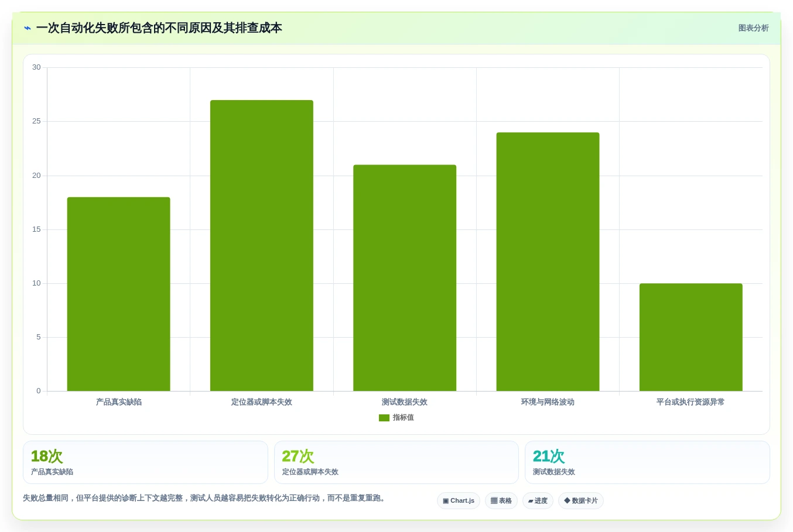This screenshot has width=793, height=532.
Task: Click the 指标值 legend label
Action: click(404, 418)
